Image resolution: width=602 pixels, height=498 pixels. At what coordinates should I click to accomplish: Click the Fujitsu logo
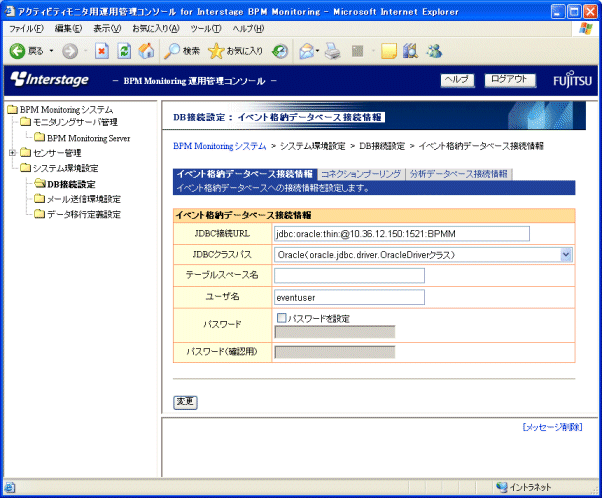point(572,79)
